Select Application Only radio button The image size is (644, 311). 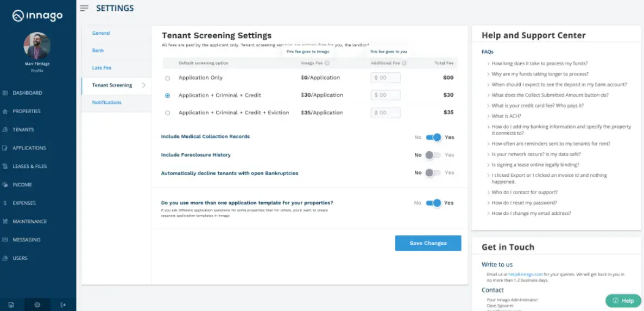(x=168, y=78)
